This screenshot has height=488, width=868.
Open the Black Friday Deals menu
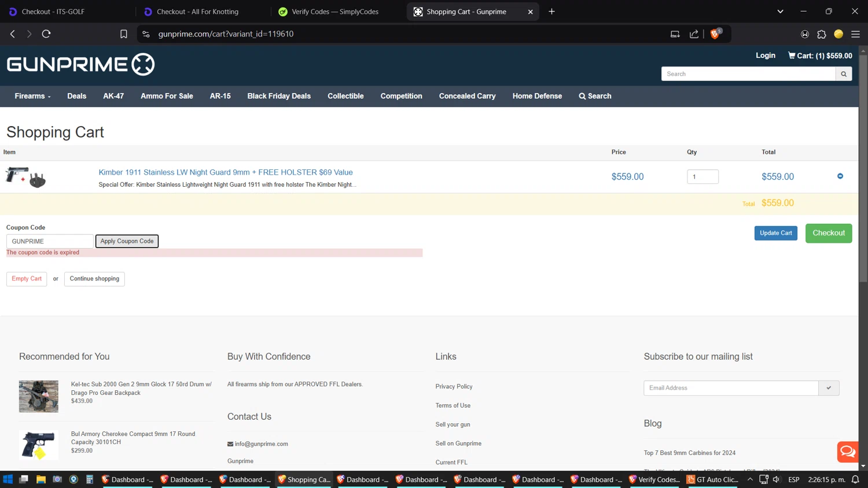[x=279, y=96]
